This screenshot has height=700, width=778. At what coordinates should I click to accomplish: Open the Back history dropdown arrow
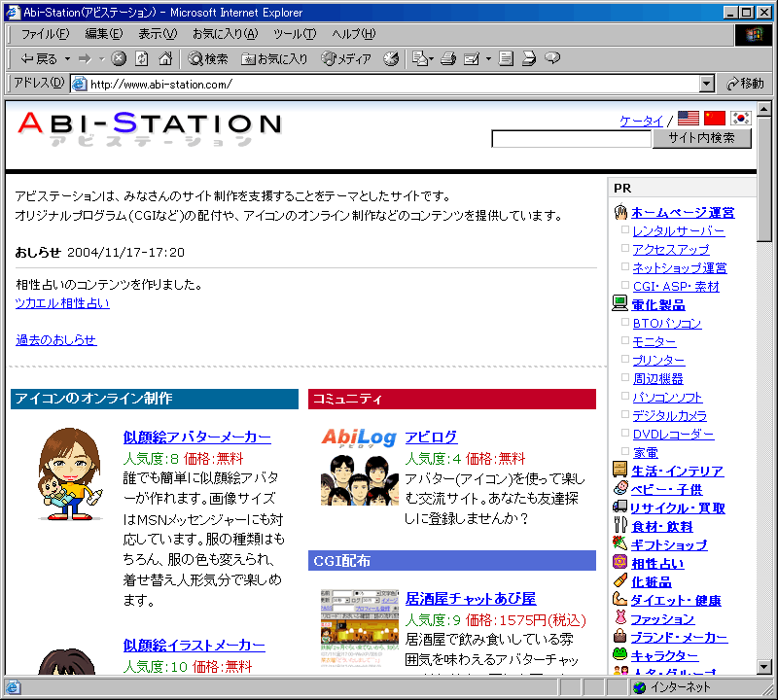[x=67, y=59]
